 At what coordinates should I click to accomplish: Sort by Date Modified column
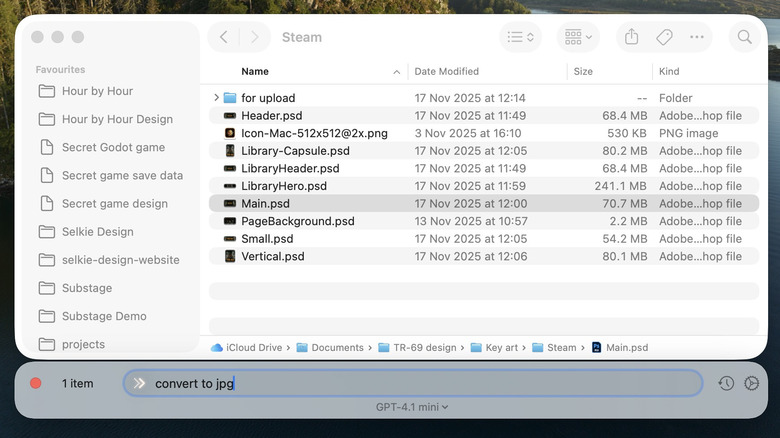click(x=447, y=71)
